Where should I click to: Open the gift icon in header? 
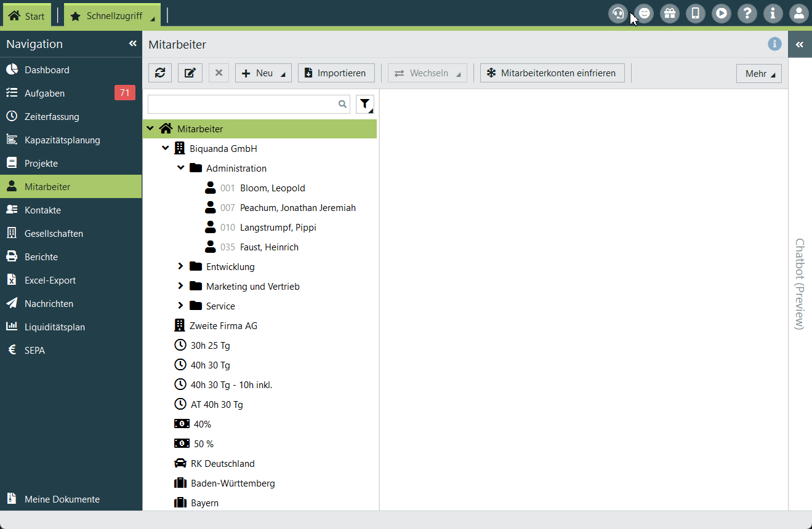(x=670, y=13)
